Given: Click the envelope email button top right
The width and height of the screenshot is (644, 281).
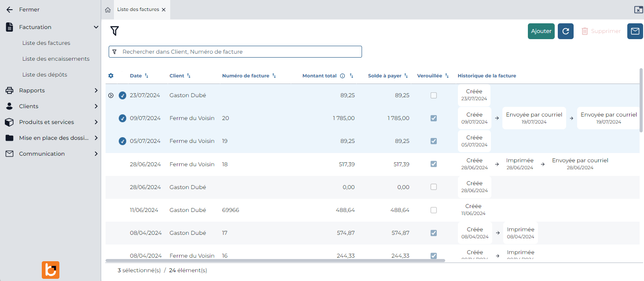Looking at the screenshot, I should point(635,31).
